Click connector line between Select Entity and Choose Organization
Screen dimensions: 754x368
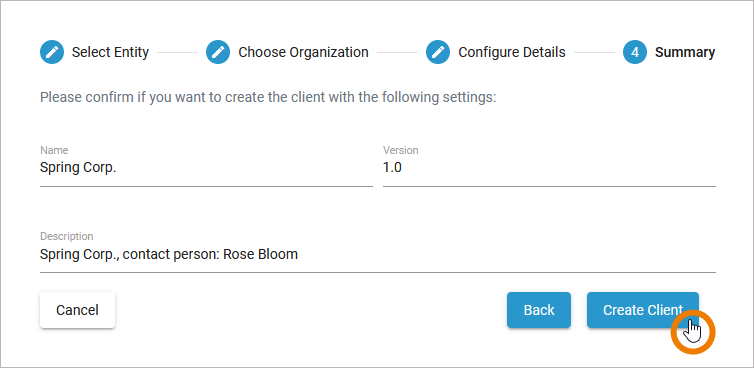point(177,52)
